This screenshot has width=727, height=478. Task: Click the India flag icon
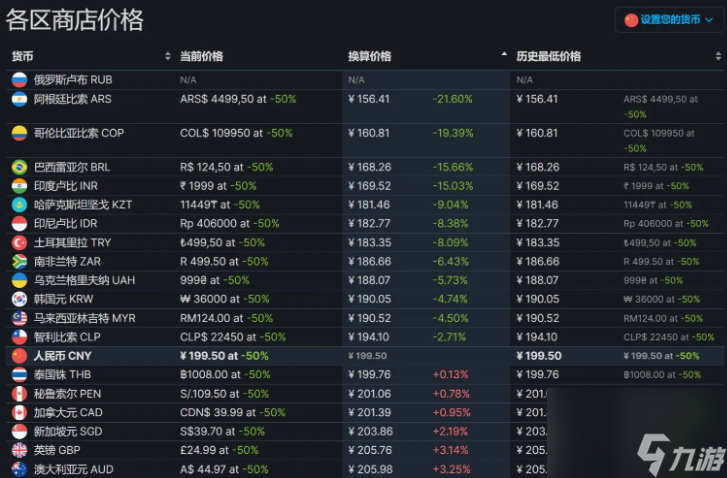[19, 186]
